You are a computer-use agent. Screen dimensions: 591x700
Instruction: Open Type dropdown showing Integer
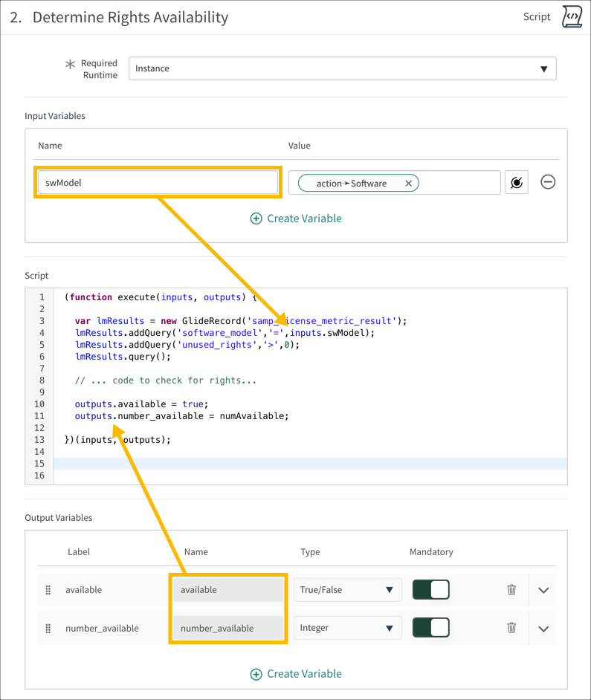click(x=348, y=628)
